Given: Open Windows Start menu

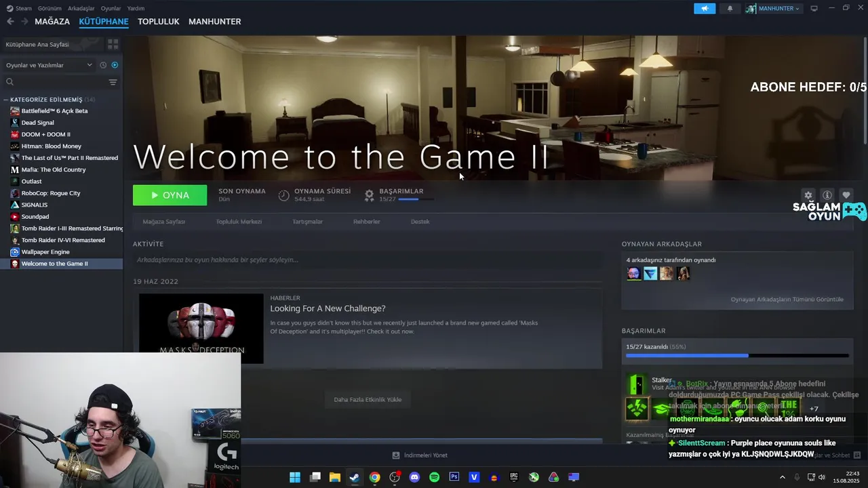Looking at the screenshot, I should tap(295, 477).
